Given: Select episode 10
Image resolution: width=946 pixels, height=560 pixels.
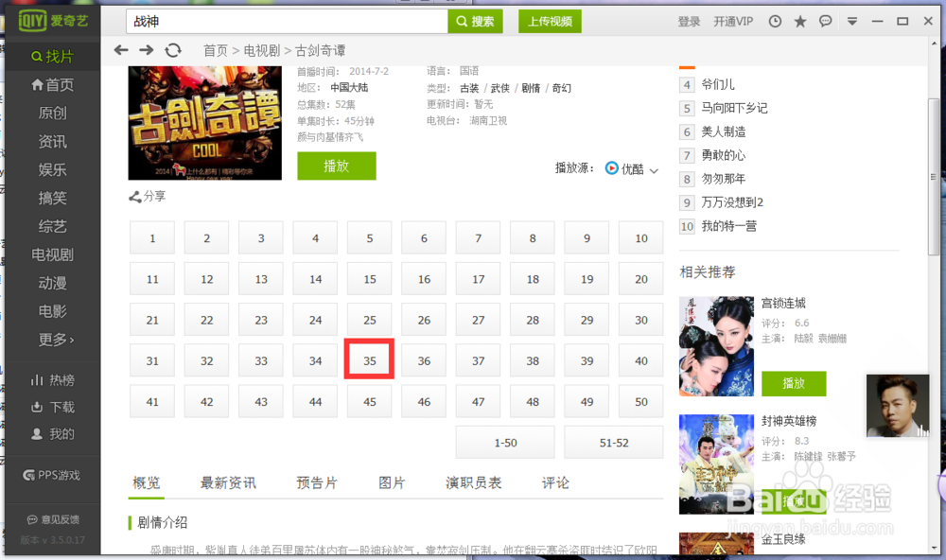Looking at the screenshot, I should (x=640, y=237).
